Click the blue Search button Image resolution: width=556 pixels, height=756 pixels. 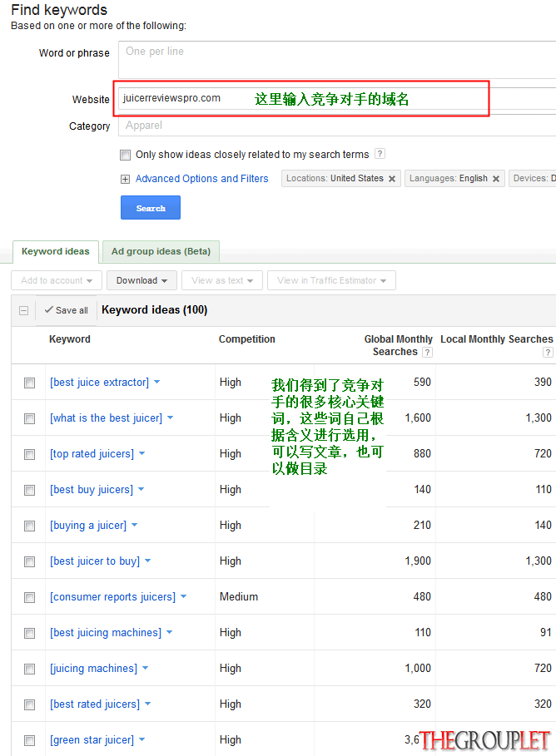[151, 208]
